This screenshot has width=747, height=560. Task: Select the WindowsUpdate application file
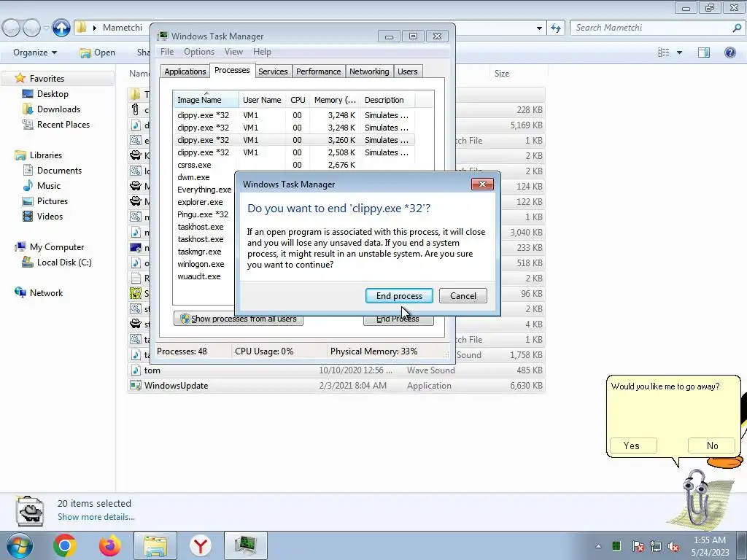click(x=336, y=385)
